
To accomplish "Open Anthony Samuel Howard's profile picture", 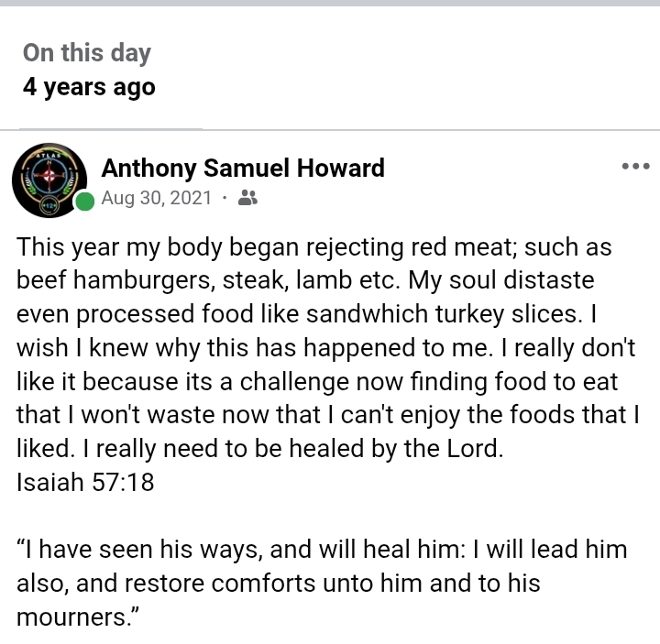I will click(x=49, y=179).
